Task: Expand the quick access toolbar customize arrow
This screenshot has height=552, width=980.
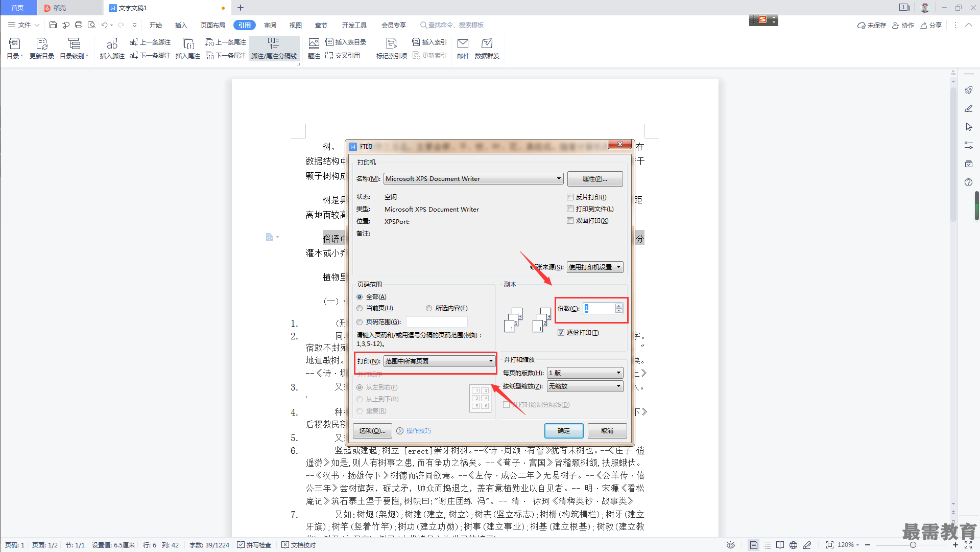Action: pyautogui.click(x=134, y=25)
